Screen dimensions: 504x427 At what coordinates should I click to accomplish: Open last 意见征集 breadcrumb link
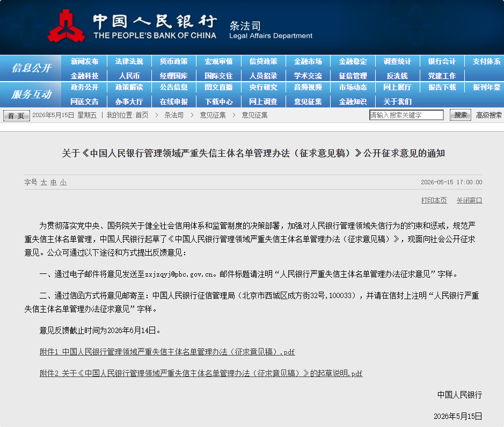tap(254, 115)
